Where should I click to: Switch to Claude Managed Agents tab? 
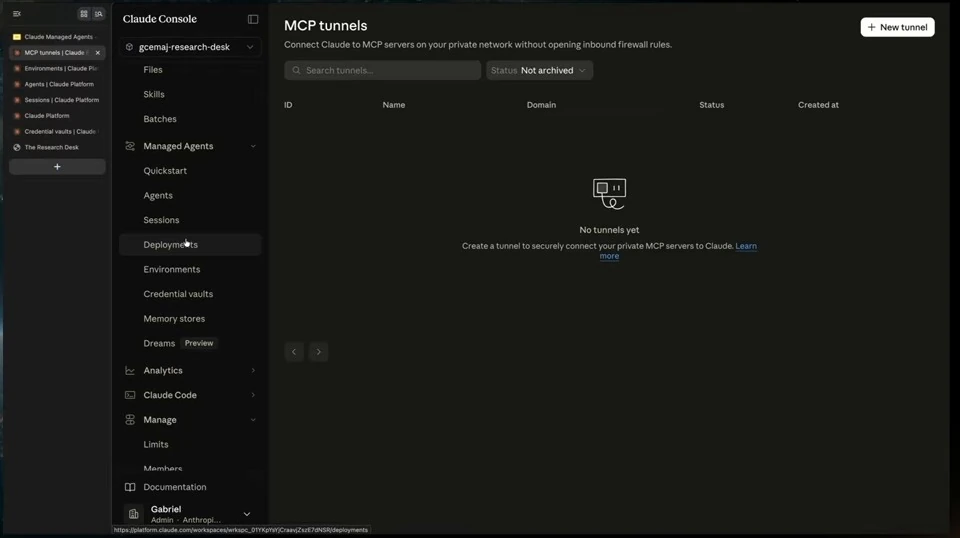56,37
